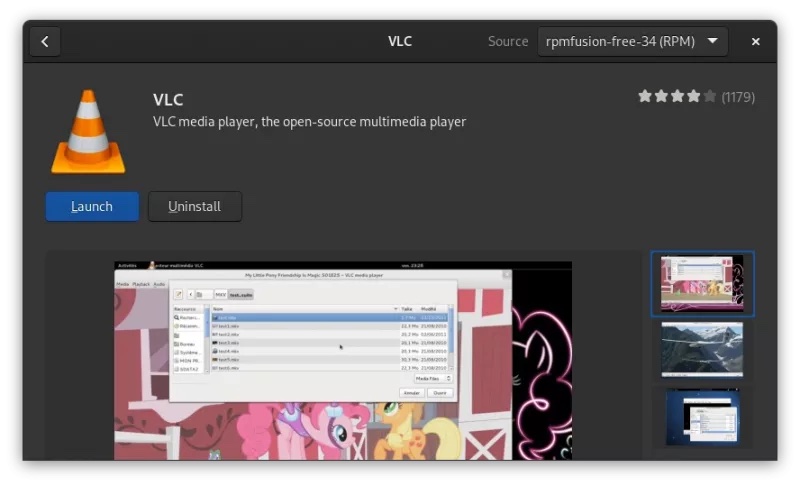Click the VLC title in the header bar

click(x=399, y=41)
